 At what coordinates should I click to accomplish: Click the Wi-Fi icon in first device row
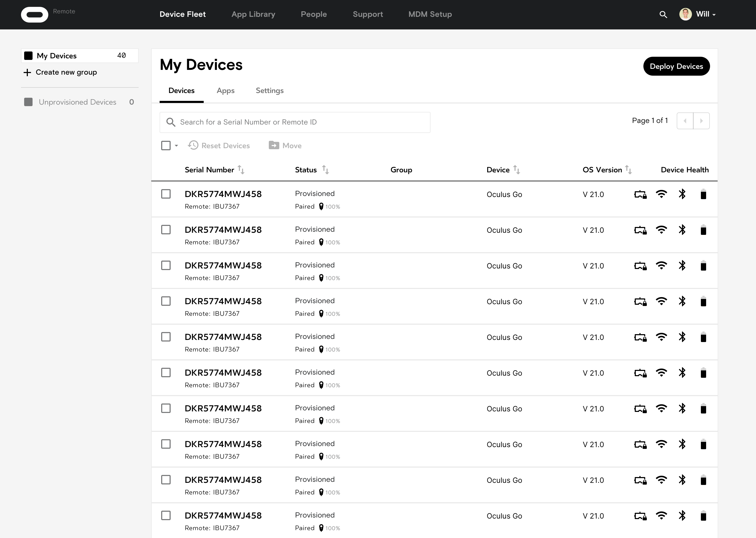pyautogui.click(x=661, y=194)
